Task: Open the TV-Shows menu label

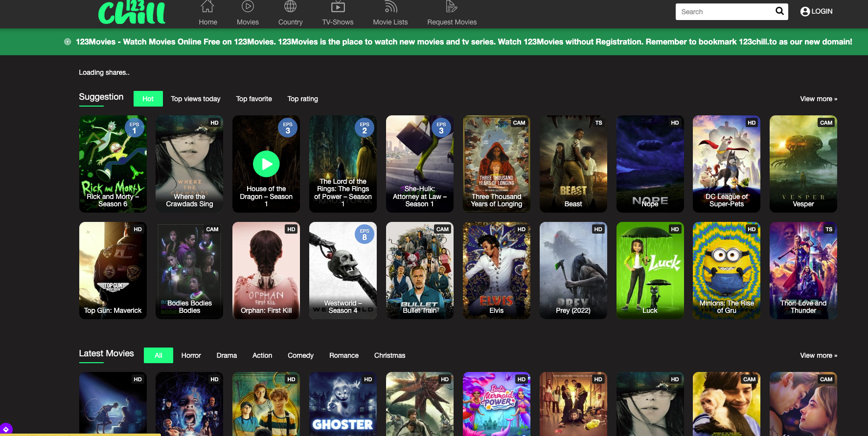Action: pos(338,22)
